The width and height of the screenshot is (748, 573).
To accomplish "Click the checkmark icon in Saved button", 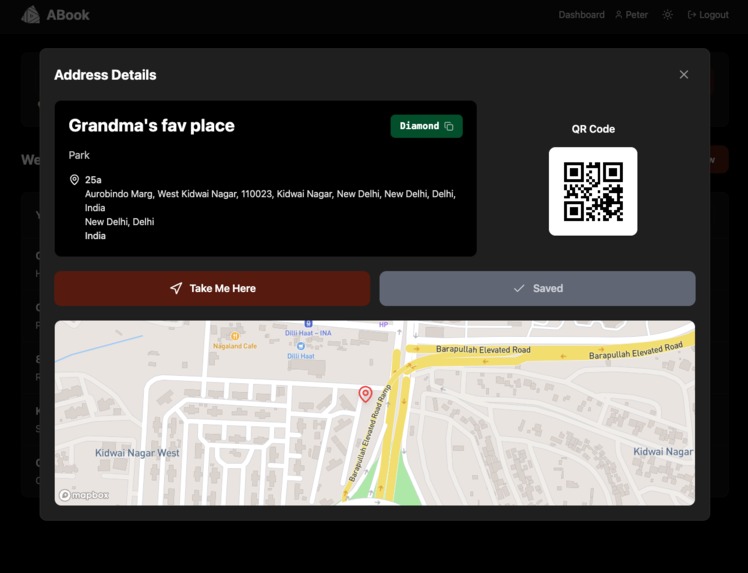I will tap(519, 288).
